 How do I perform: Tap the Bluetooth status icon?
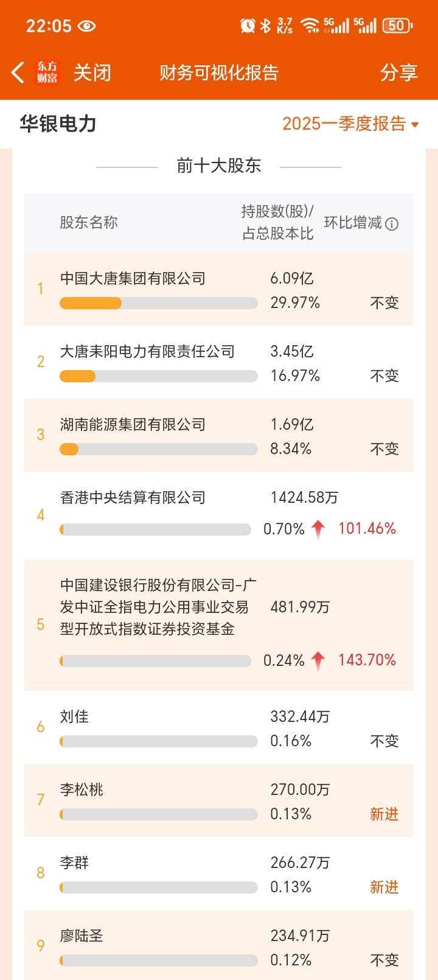pos(265,26)
